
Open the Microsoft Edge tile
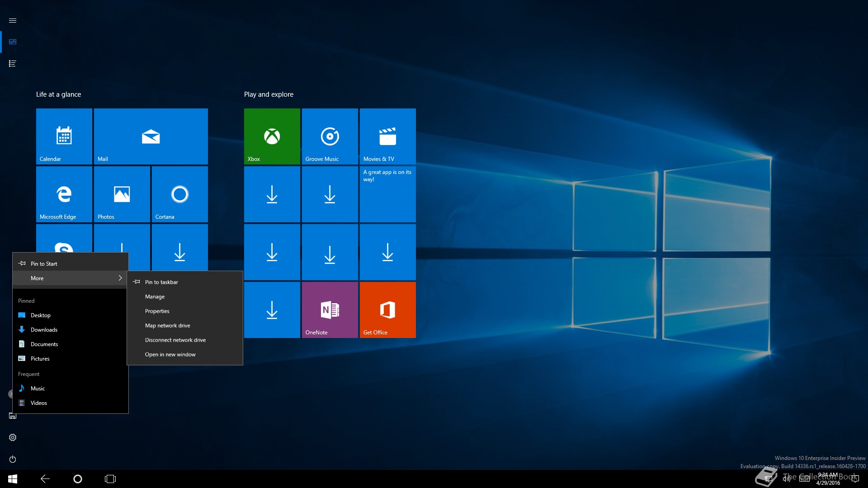[64, 194]
